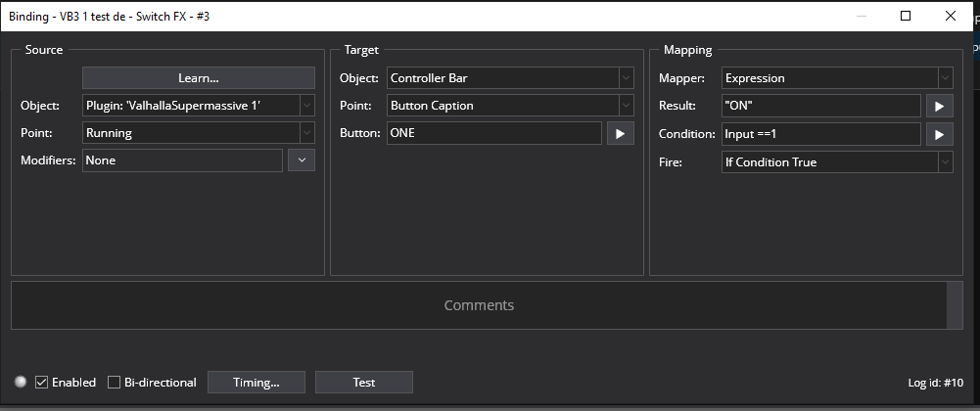
Task: Click the Test button
Action: (x=363, y=383)
